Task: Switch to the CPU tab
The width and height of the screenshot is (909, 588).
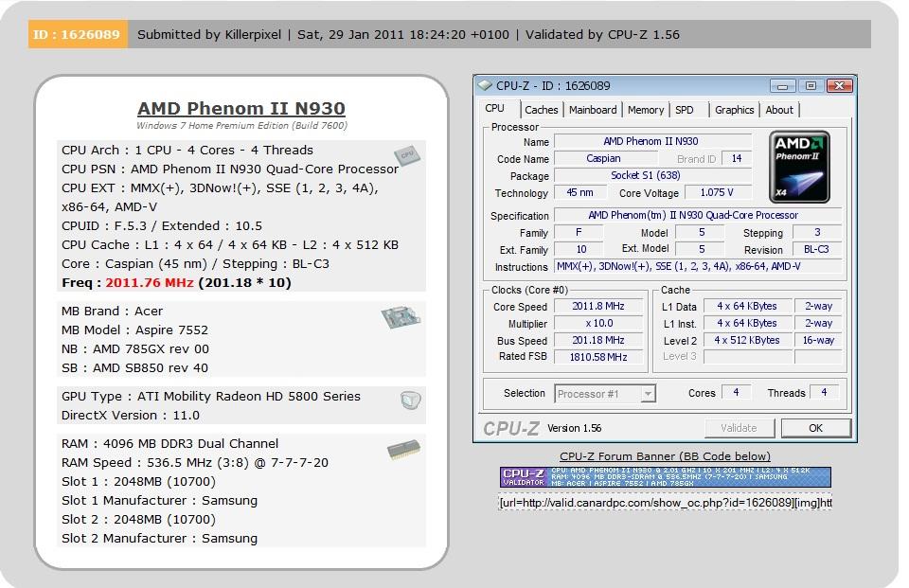Action: (495, 109)
